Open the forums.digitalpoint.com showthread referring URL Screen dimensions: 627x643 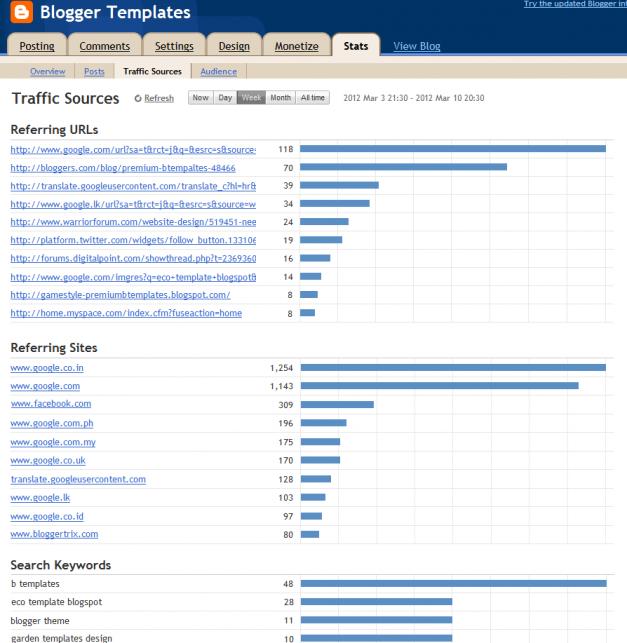133,258
